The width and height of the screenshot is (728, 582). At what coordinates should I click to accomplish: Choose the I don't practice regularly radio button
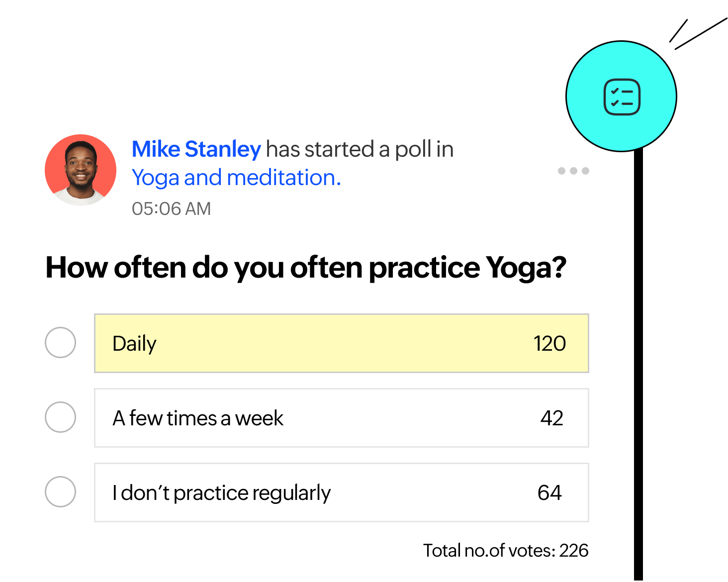coord(60,491)
